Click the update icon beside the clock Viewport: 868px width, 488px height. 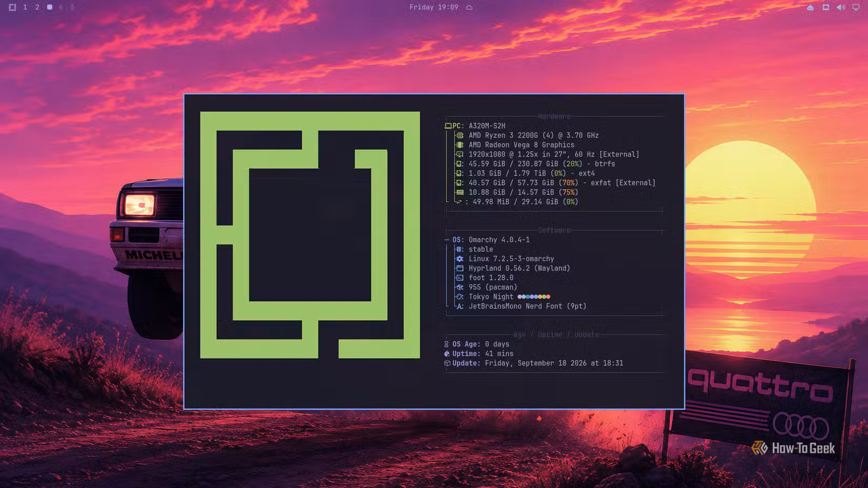click(x=469, y=7)
